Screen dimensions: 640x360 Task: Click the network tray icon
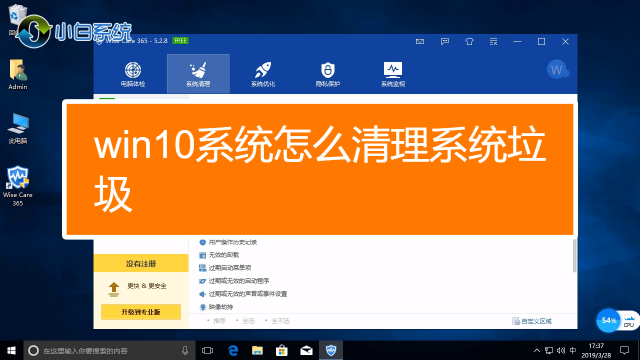pos(549,351)
